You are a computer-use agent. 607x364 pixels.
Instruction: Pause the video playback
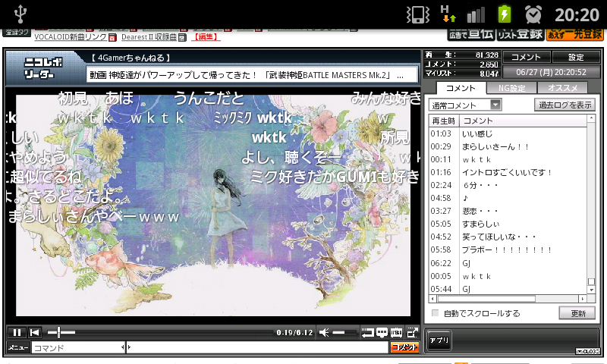coord(17,332)
